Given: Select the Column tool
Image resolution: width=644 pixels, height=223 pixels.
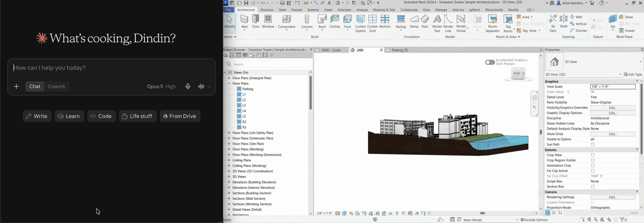Looking at the screenshot, I should pyautogui.click(x=307, y=21).
